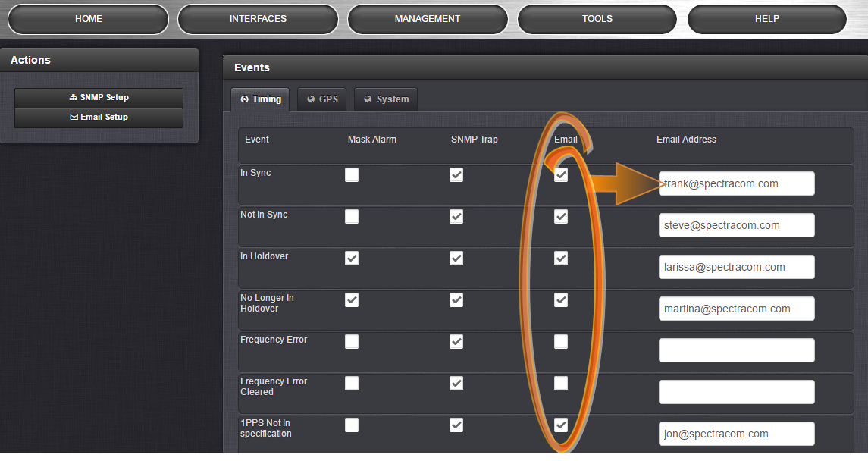Viewport: 868px width, 461px height.
Task: Click the 'Frequency Error Cleared' label
Action: point(274,387)
